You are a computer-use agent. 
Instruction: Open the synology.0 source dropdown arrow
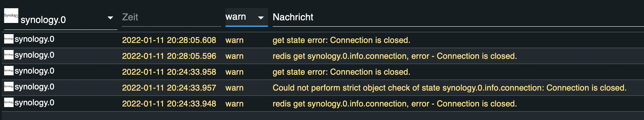pyautogui.click(x=110, y=18)
